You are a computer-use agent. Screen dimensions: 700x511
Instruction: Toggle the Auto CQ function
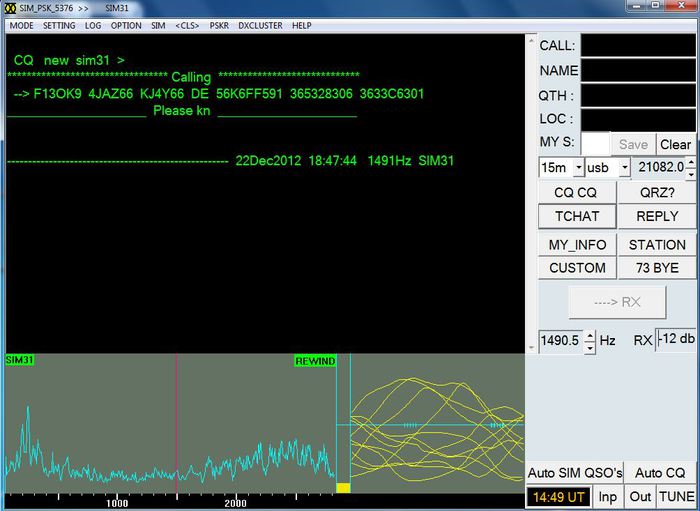[661, 472]
